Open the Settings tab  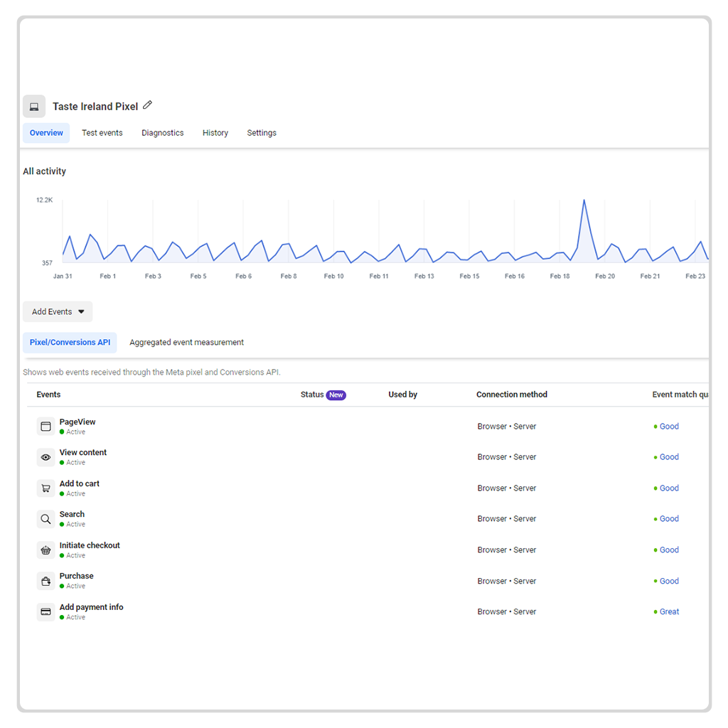pos(262,133)
